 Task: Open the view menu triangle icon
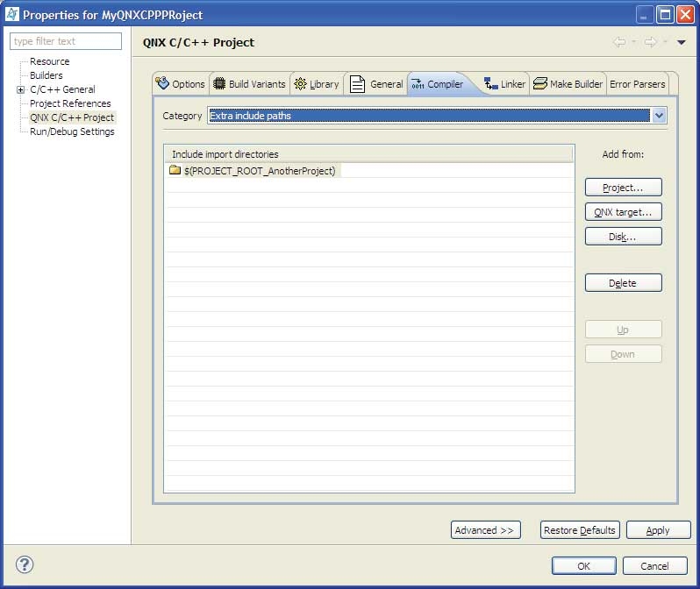pos(682,42)
